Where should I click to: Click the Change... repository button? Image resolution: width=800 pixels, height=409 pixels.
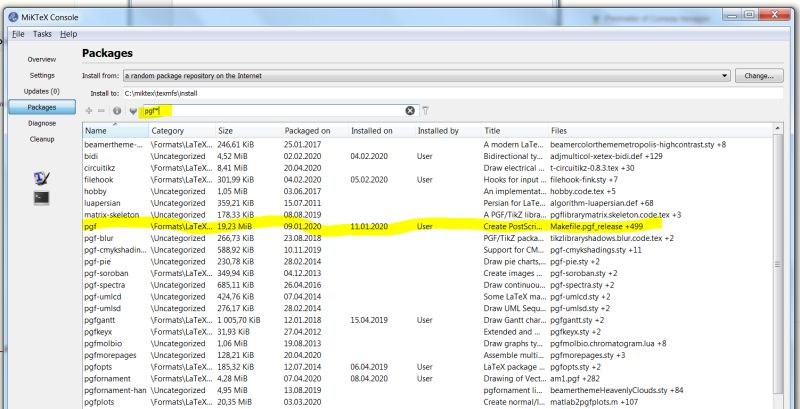759,75
